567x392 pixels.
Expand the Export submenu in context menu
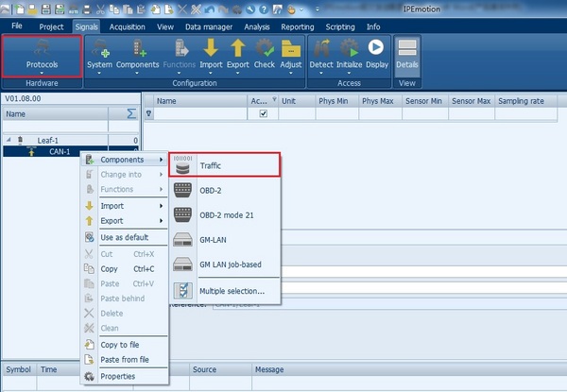[x=161, y=220]
